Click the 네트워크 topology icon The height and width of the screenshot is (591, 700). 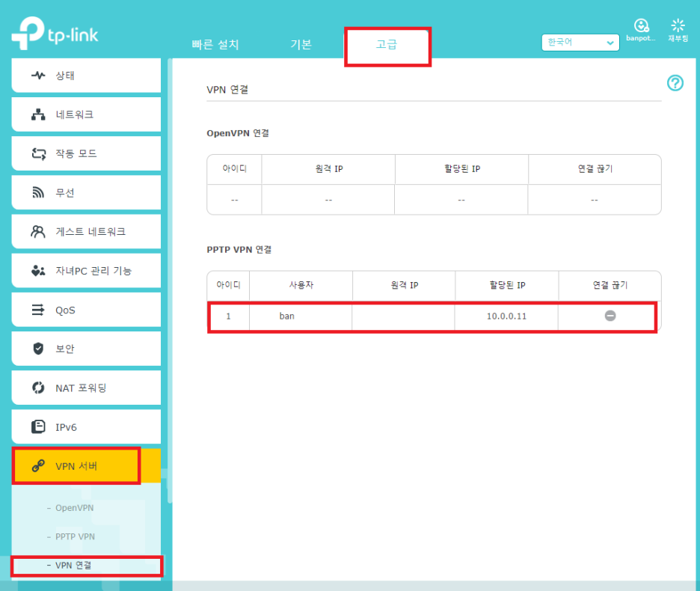pos(38,114)
